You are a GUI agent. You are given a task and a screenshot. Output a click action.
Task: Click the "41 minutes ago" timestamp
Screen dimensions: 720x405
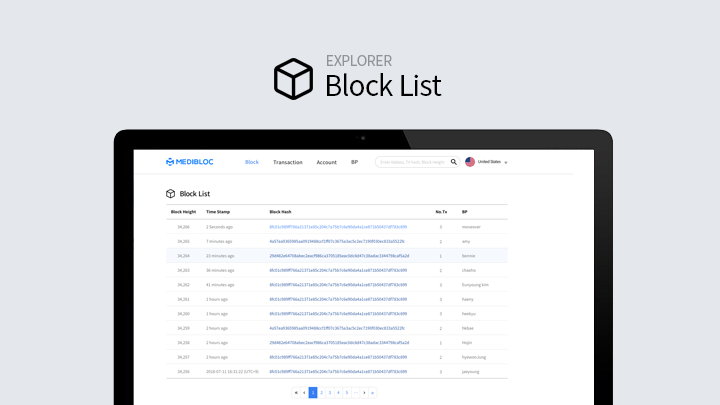[220, 285]
